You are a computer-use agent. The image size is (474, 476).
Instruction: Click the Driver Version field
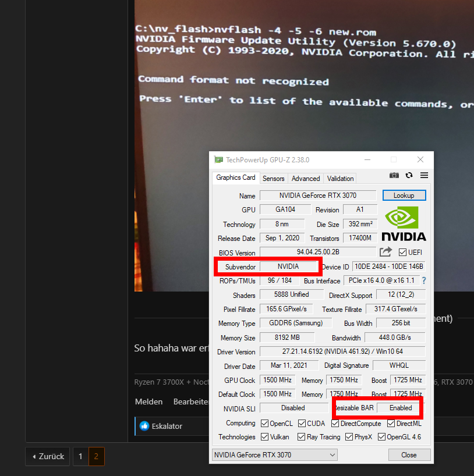point(342,351)
